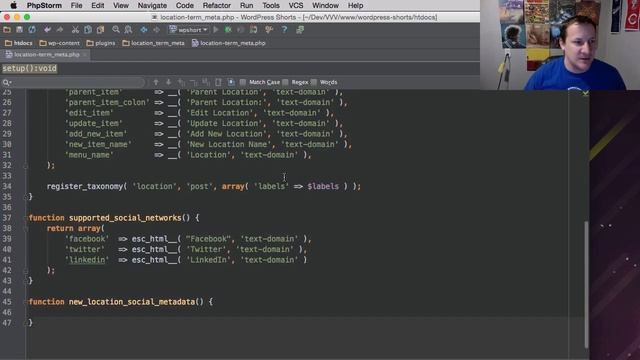Screen dimensions: 640x360
Task: Open the Code menu
Action: [x=184, y=6]
